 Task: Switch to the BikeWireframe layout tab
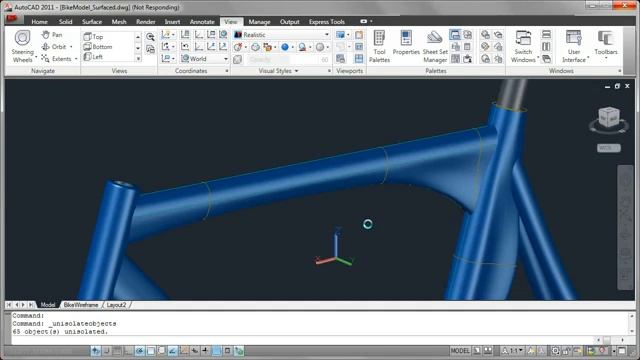pyautogui.click(x=81, y=305)
